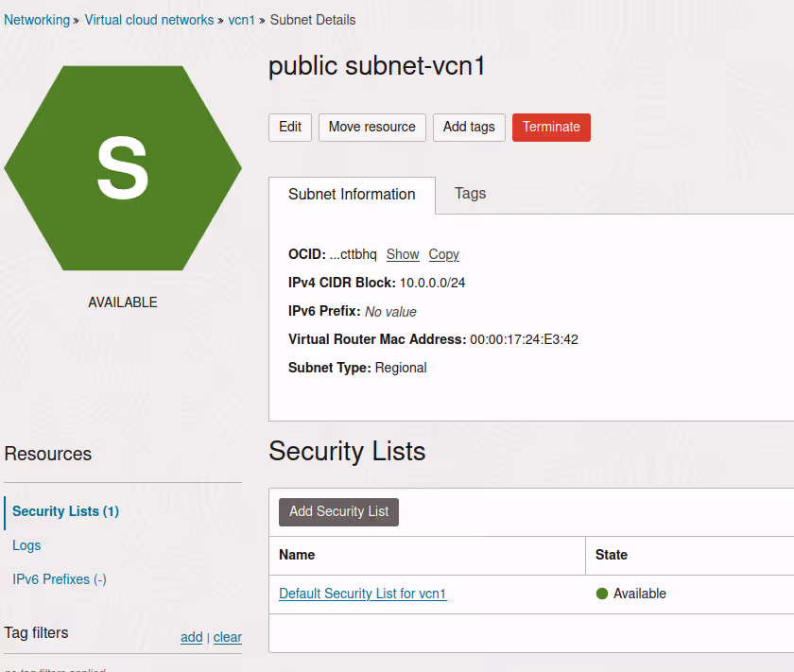Screen dimensions: 794x672
Task: Terminate the public subnet
Action: point(551,127)
